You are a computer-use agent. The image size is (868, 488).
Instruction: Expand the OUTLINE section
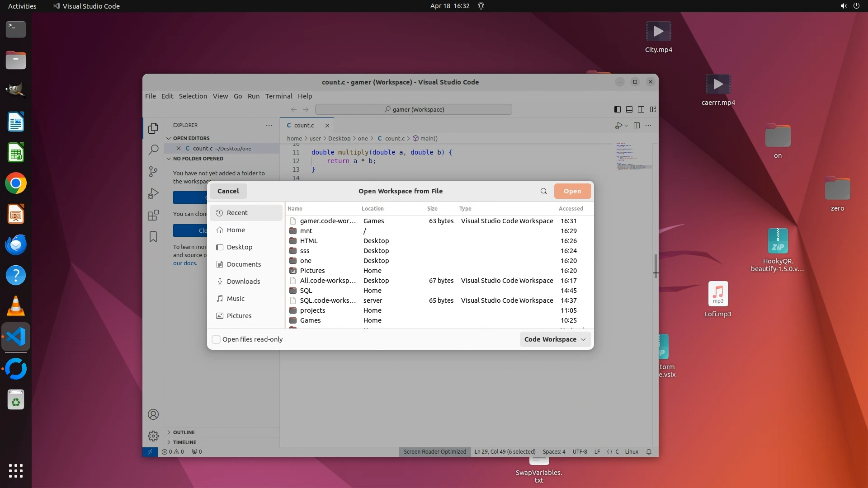[x=184, y=432]
